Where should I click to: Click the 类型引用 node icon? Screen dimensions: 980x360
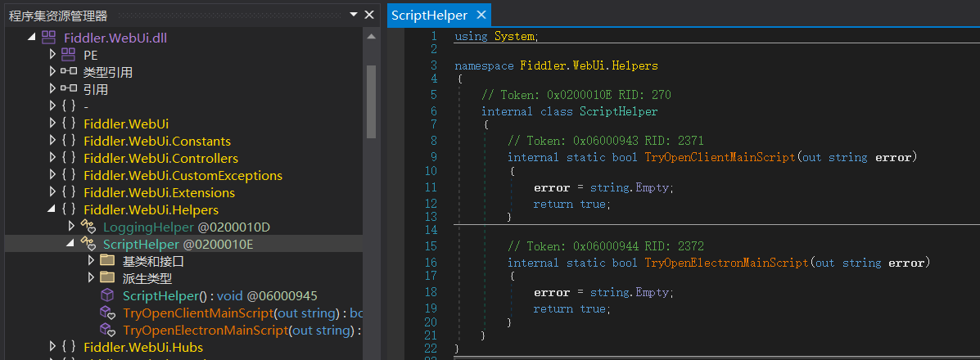[x=69, y=72]
